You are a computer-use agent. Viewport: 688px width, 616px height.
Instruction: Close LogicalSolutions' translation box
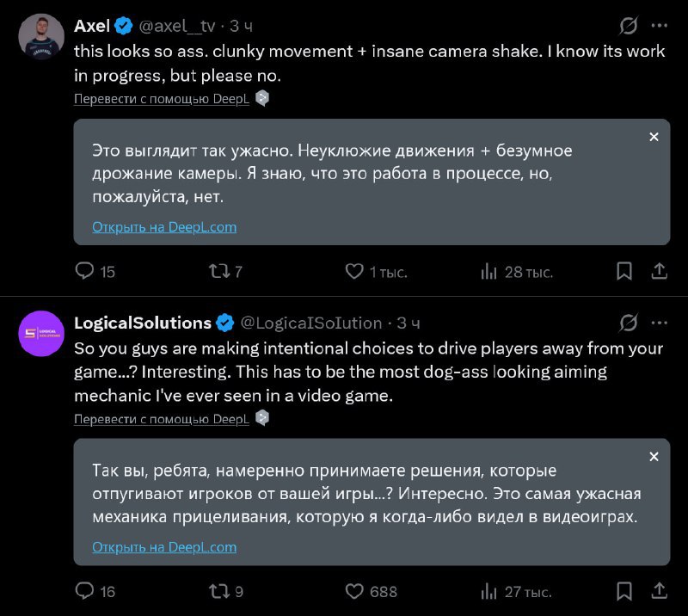(x=654, y=456)
